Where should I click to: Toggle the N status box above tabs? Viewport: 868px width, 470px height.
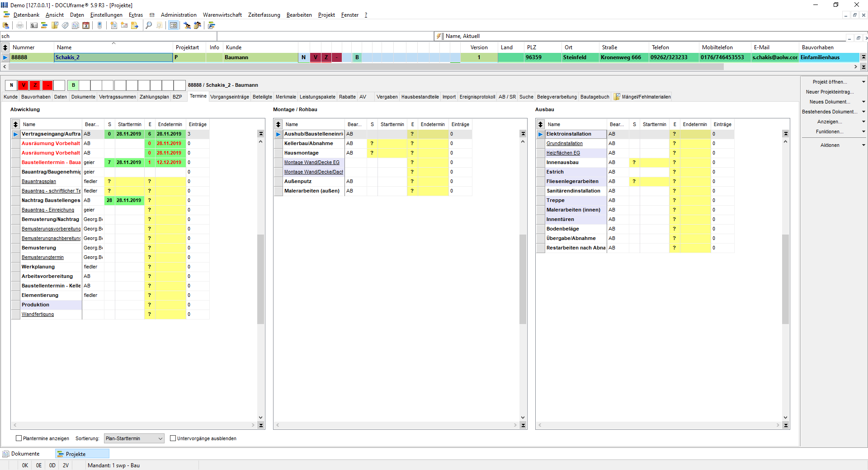[x=11, y=85]
